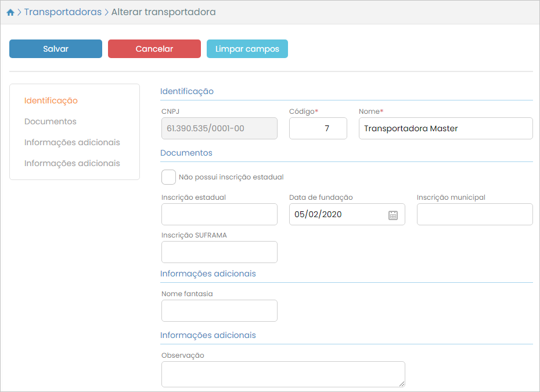Focus the Código input field

click(318, 128)
